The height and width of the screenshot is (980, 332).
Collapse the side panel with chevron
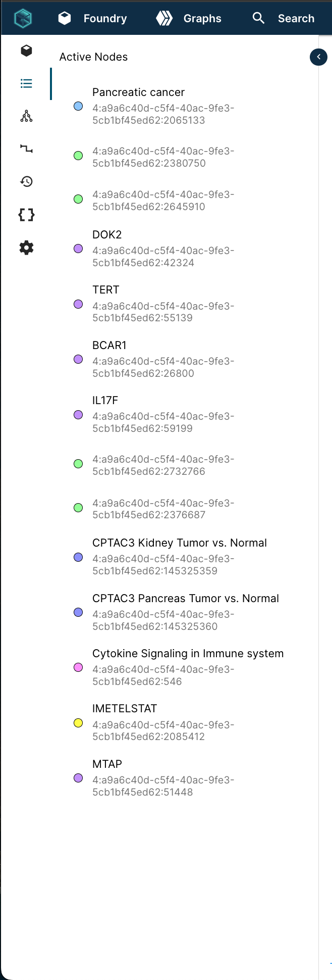pyautogui.click(x=318, y=57)
